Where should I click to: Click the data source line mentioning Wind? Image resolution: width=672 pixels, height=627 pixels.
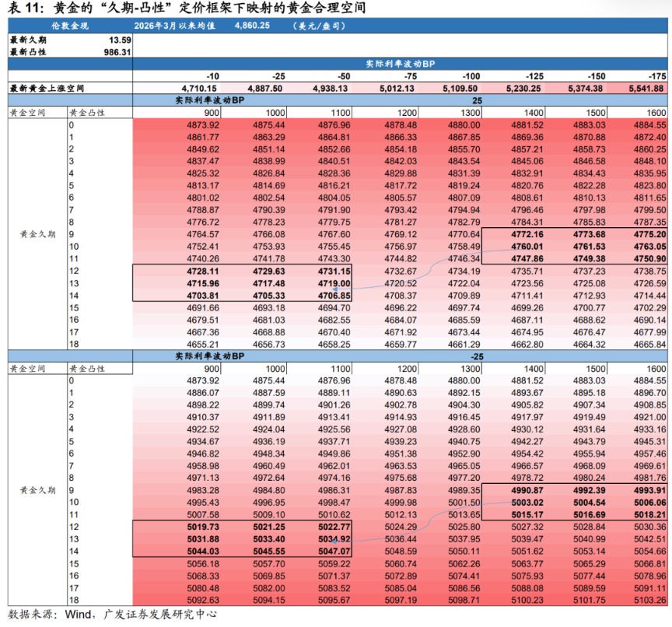pos(112,615)
